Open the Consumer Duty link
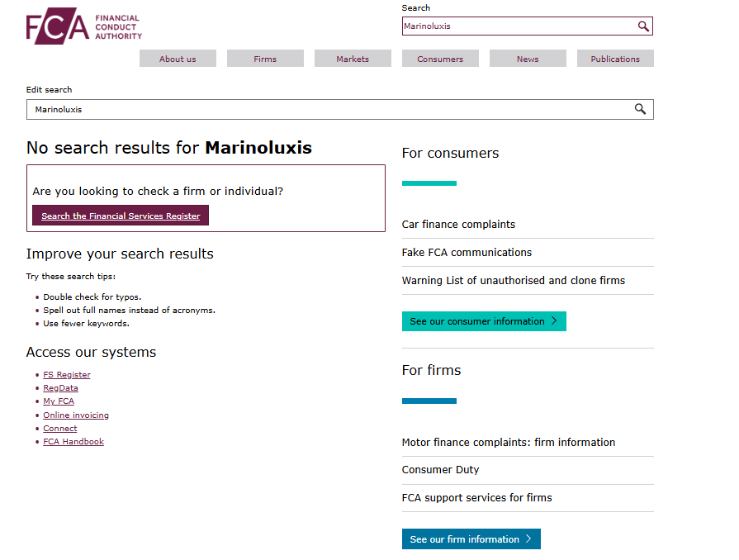 tap(440, 470)
